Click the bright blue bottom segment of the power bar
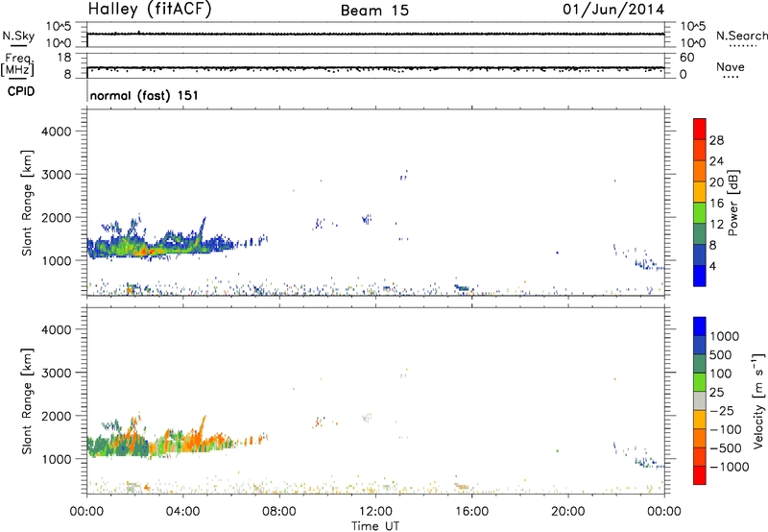768x532 pixels. tap(700, 276)
